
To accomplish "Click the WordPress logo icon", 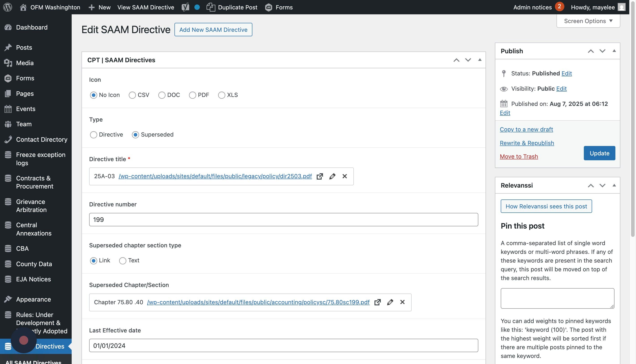I will coord(8,7).
